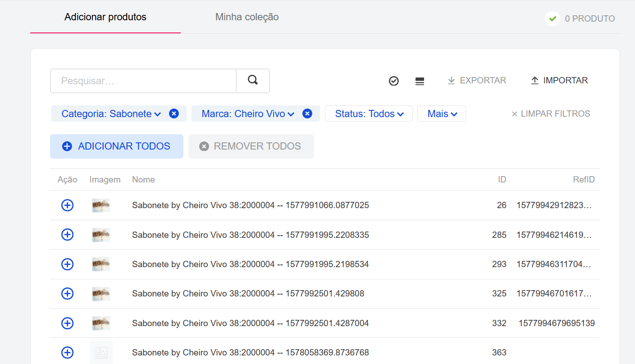Image resolution: width=635 pixels, height=364 pixels.
Task: Remove the Marca: Cheiro Vivo filter via its X
Action: 307,114
